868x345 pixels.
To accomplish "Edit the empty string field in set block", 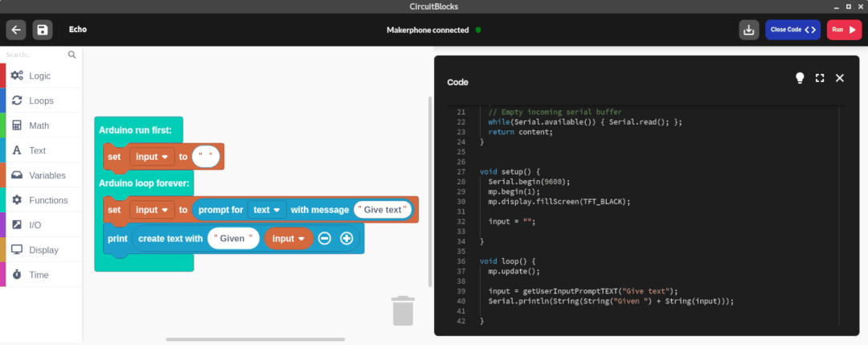I will coord(206,157).
